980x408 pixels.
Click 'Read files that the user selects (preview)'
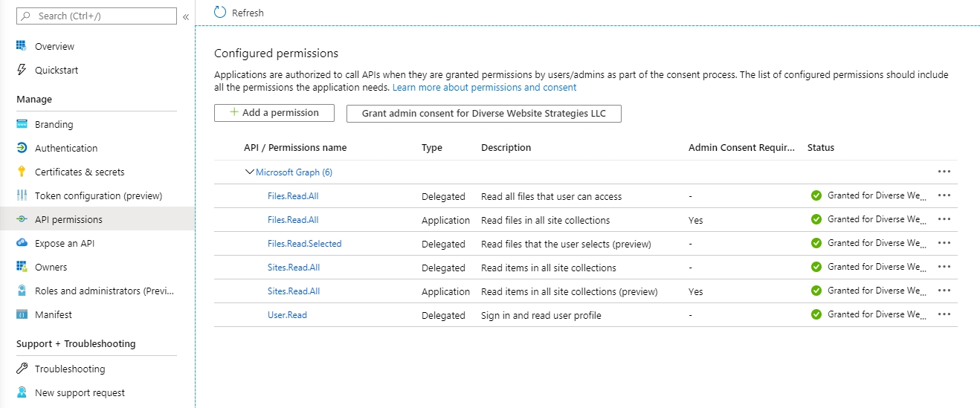pyautogui.click(x=566, y=244)
